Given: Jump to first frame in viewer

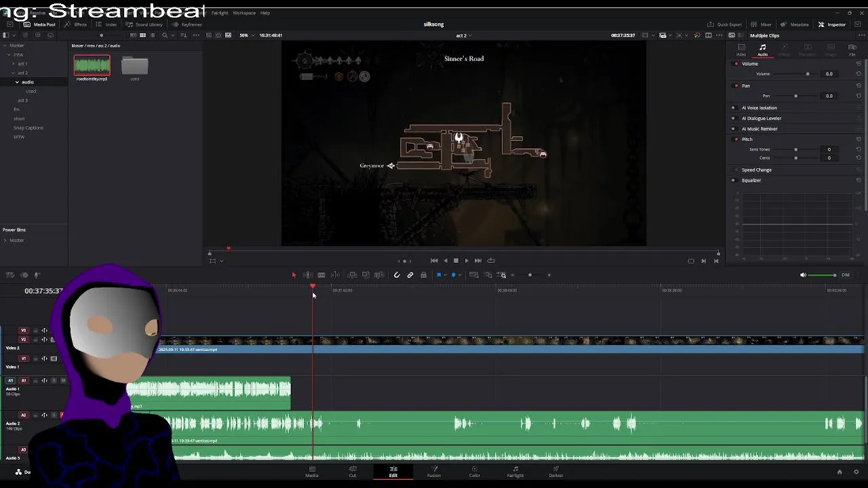Looking at the screenshot, I should click(x=434, y=260).
